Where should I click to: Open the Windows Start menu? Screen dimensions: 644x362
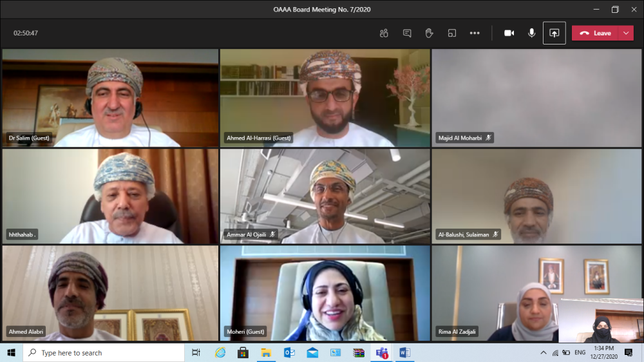click(11, 353)
